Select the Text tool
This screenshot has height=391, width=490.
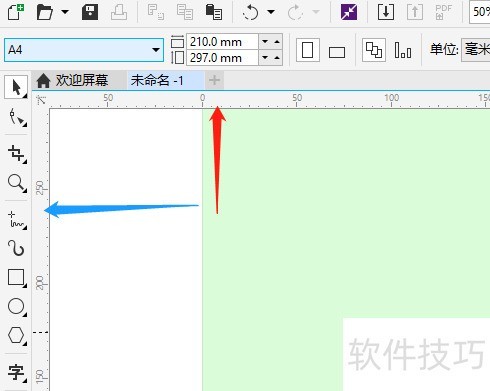click(x=17, y=372)
